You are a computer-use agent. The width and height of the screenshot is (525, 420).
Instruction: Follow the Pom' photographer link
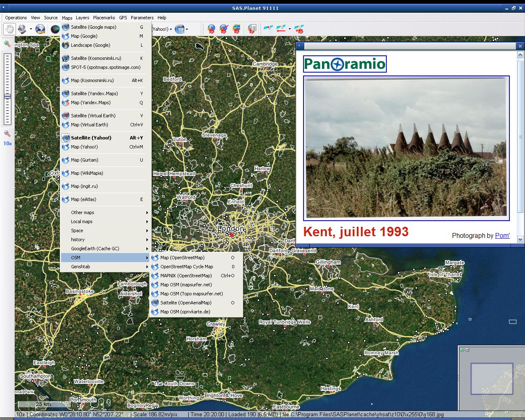click(502, 235)
